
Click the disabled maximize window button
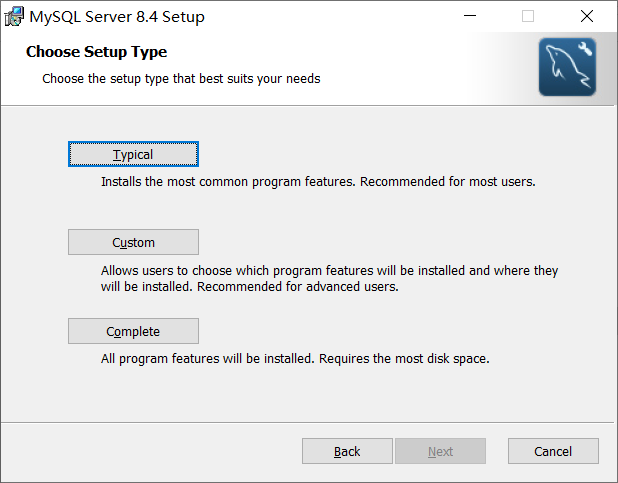[528, 16]
